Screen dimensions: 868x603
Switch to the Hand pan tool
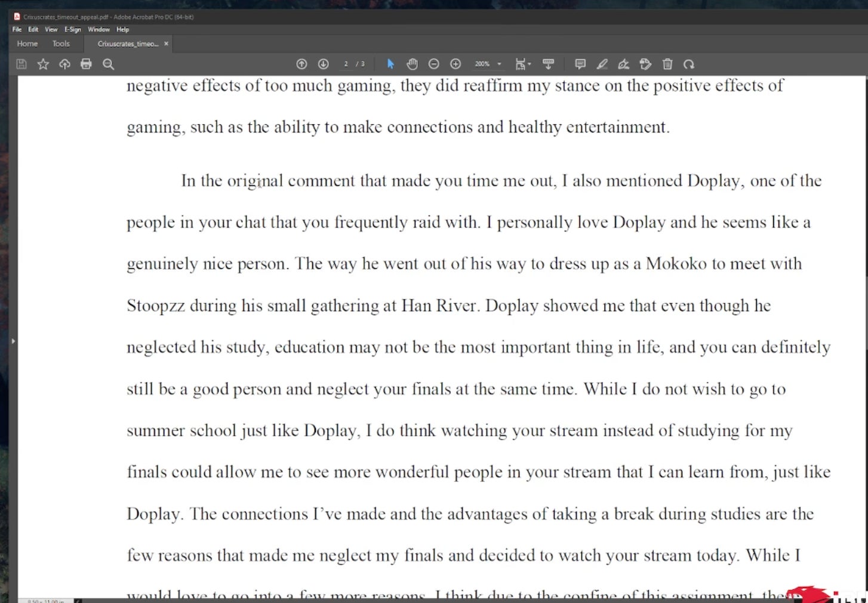click(412, 64)
